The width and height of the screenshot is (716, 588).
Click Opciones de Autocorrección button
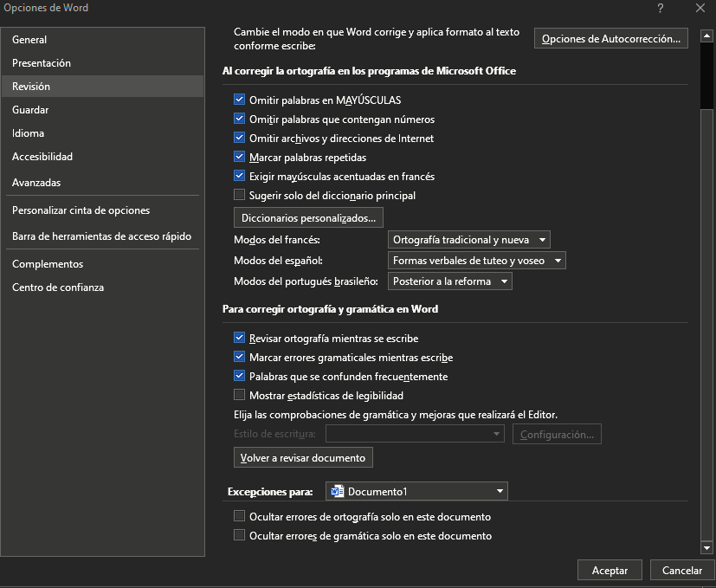coord(611,39)
